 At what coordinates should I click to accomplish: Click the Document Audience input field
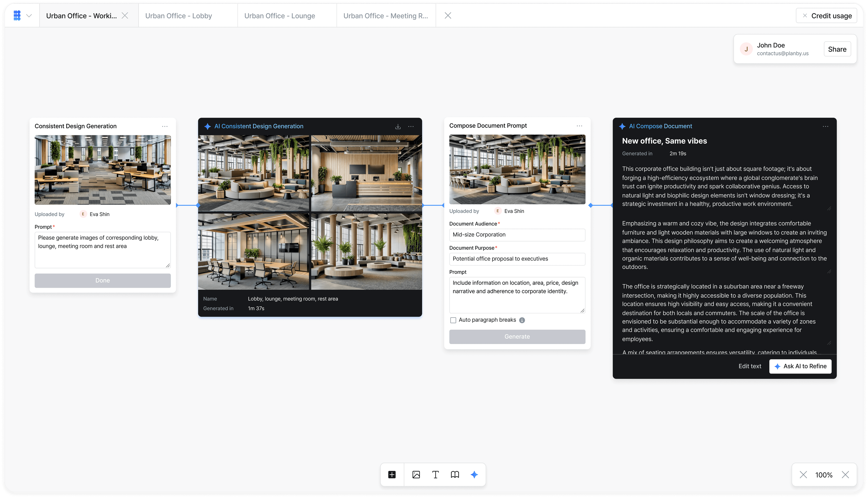[x=517, y=235]
